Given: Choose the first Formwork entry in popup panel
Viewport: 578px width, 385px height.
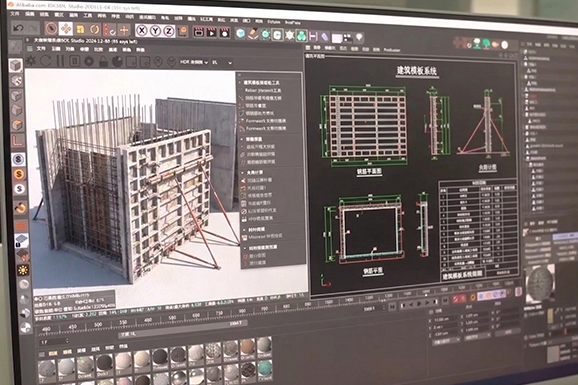Looking at the screenshot, I should point(266,121).
